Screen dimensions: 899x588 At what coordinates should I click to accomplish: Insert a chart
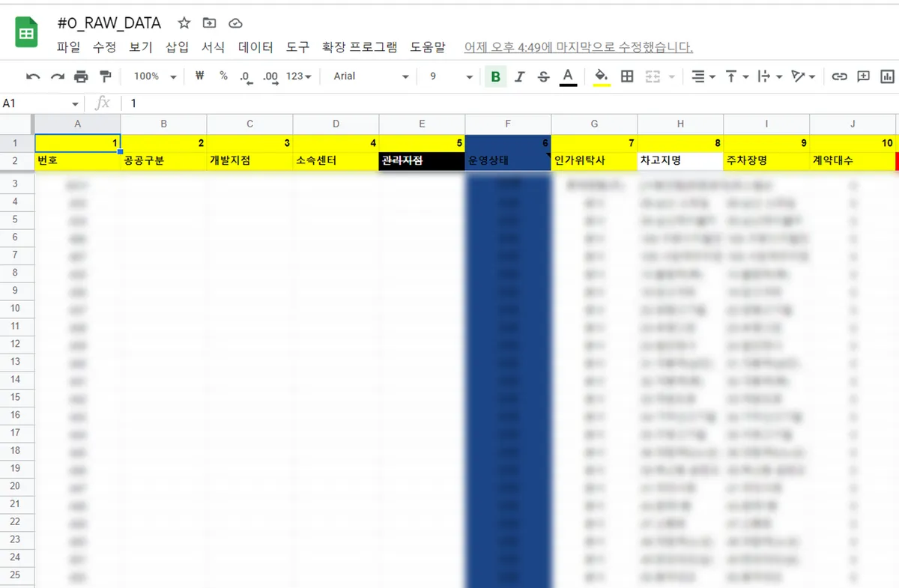[x=888, y=76]
